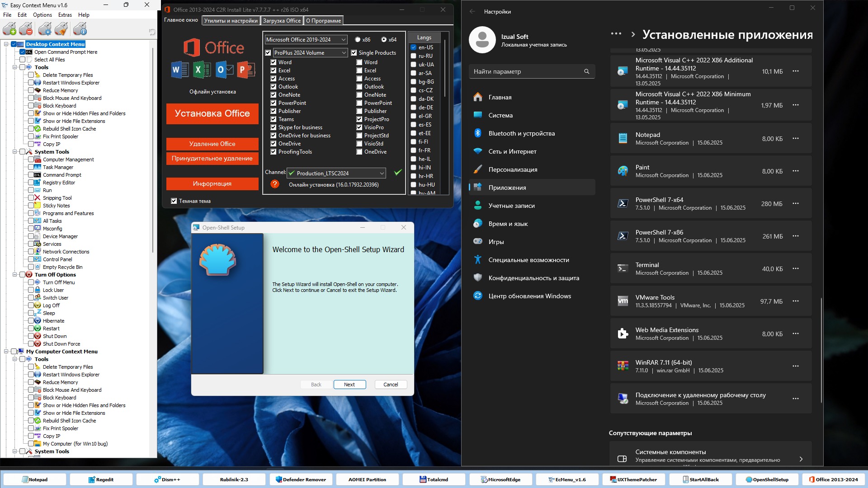Click the Easy Context Menu tree scrollbar

[x=153, y=149]
